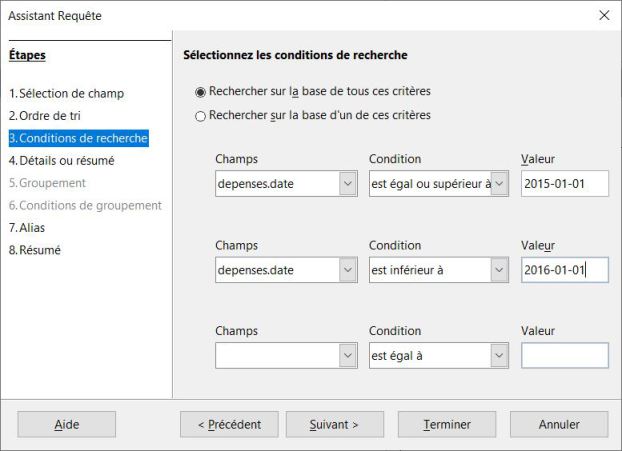Image resolution: width=622 pixels, height=451 pixels.
Task: Open the second Champs dropdown
Action: coord(347,270)
